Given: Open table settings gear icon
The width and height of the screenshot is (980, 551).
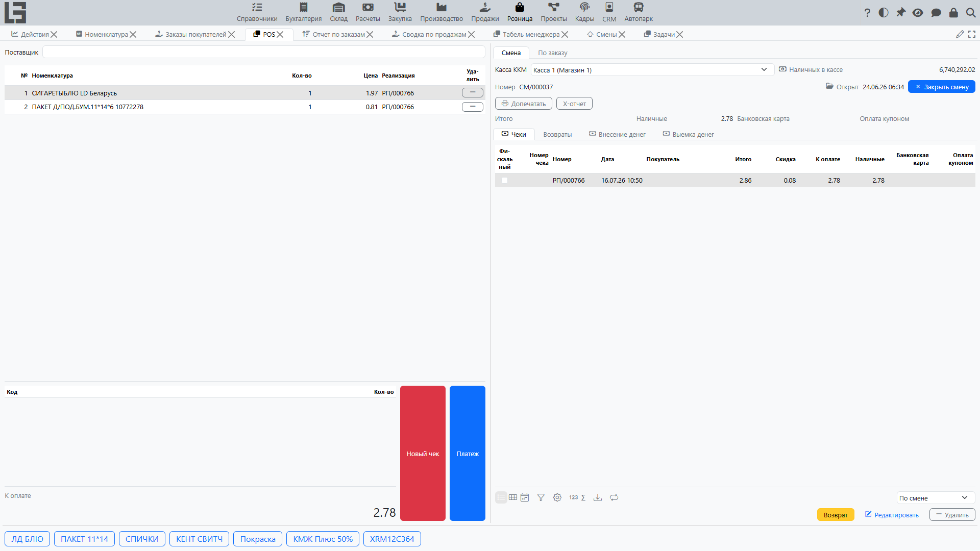Looking at the screenshot, I should 557,497.
